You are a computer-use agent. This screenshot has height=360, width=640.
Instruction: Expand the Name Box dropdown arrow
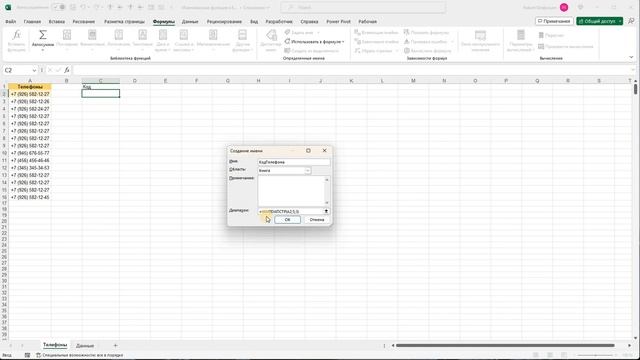click(x=34, y=70)
